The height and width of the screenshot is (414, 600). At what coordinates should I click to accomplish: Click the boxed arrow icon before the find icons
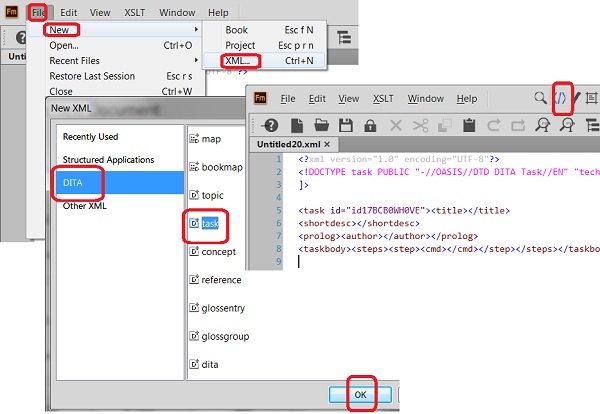(x=518, y=125)
